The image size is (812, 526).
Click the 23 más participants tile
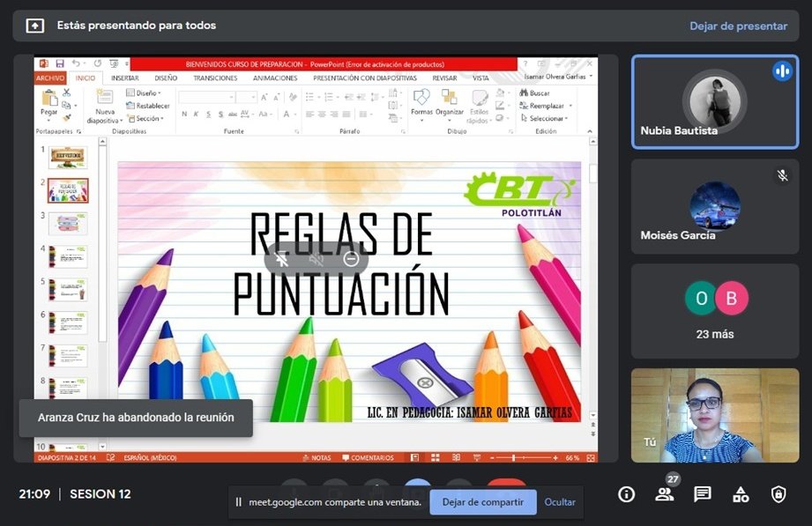(x=715, y=311)
